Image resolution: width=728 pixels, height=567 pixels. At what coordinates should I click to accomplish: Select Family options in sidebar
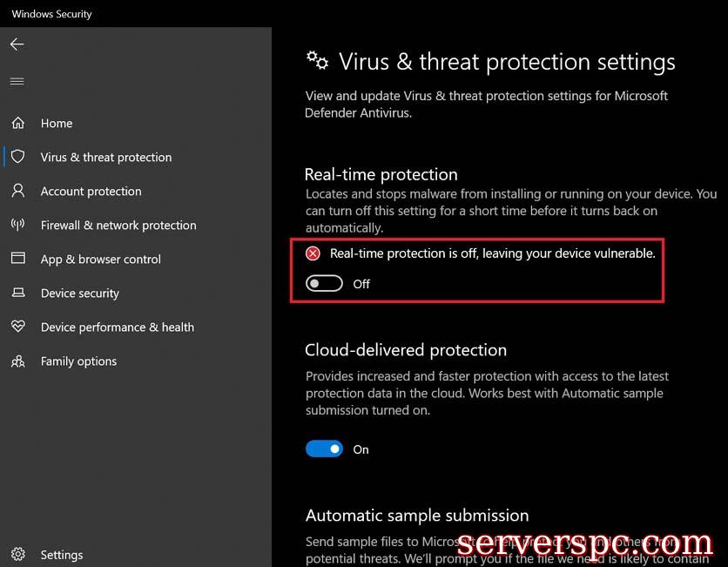point(78,361)
